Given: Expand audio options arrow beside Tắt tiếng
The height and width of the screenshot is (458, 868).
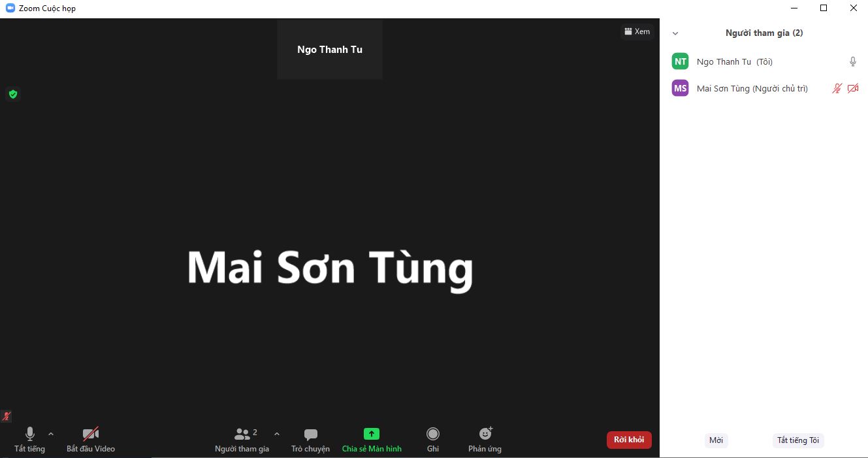Looking at the screenshot, I should [x=51, y=434].
